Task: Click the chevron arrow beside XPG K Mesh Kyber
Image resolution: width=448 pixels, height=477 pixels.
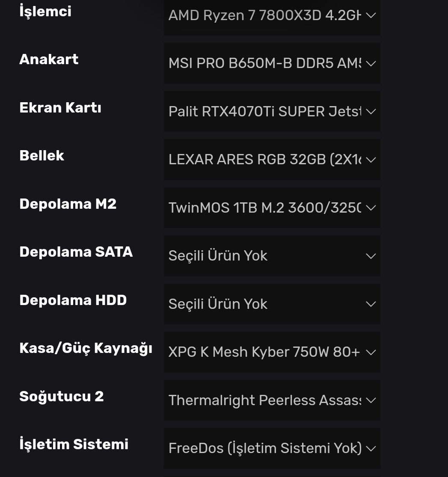Action: pyautogui.click(x=371, y=353)
